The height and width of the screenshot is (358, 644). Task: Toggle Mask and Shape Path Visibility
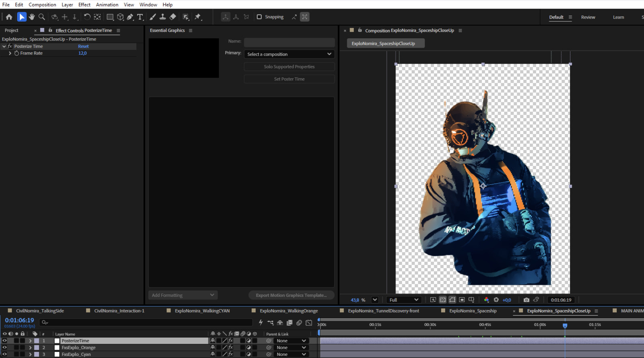pos(452,300)
